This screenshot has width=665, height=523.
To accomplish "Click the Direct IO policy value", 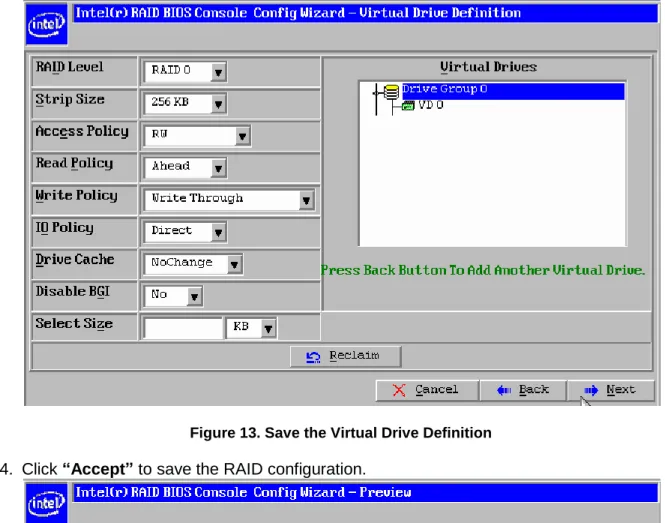I will 178,232.
